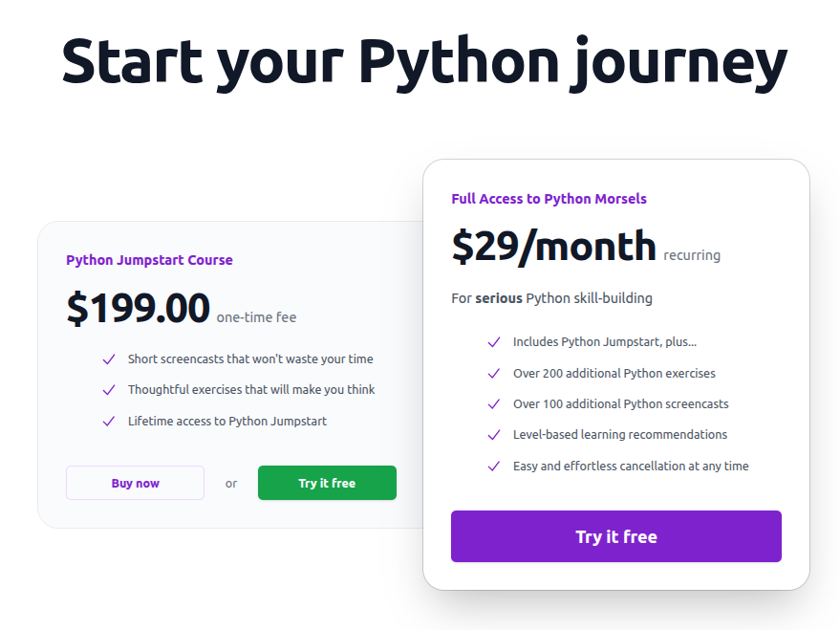Click checkmark beside 'Easy and effortless cancellation'
The image size is (840, 630).
[494, 467]
